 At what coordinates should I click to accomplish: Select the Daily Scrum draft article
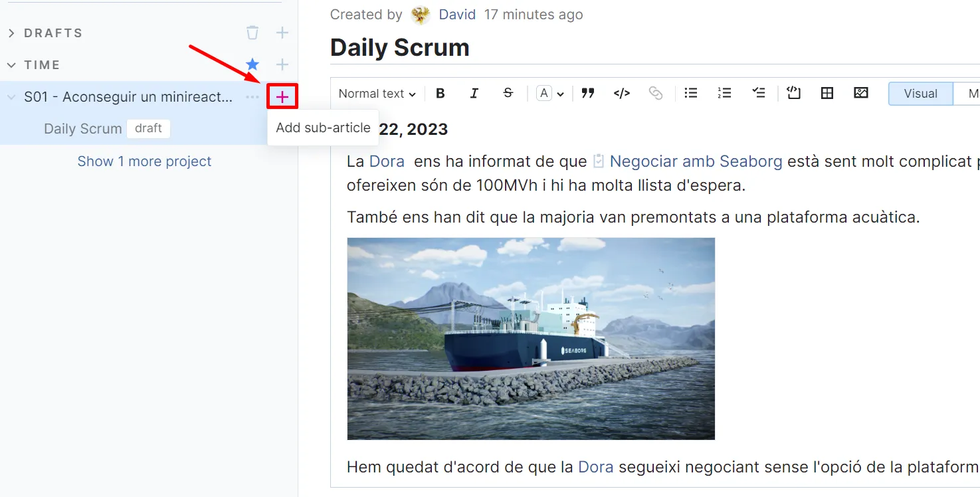click(x=83, y=129)
